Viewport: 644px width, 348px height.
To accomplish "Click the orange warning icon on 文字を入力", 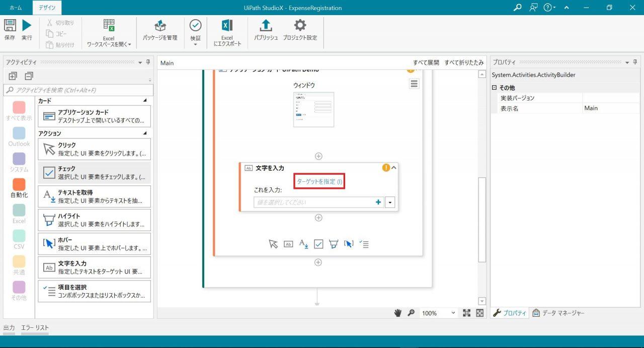I will pyautogui.click(x=386, y=168).
